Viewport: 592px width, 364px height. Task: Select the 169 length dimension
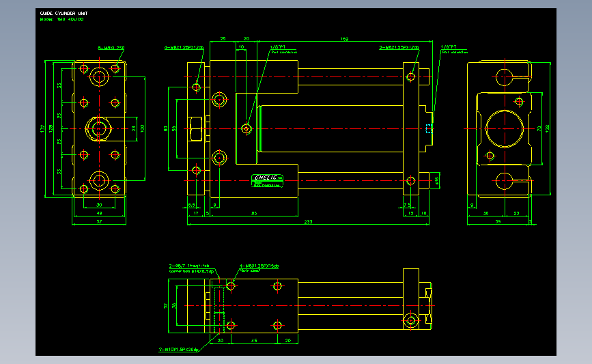point(344,39)
